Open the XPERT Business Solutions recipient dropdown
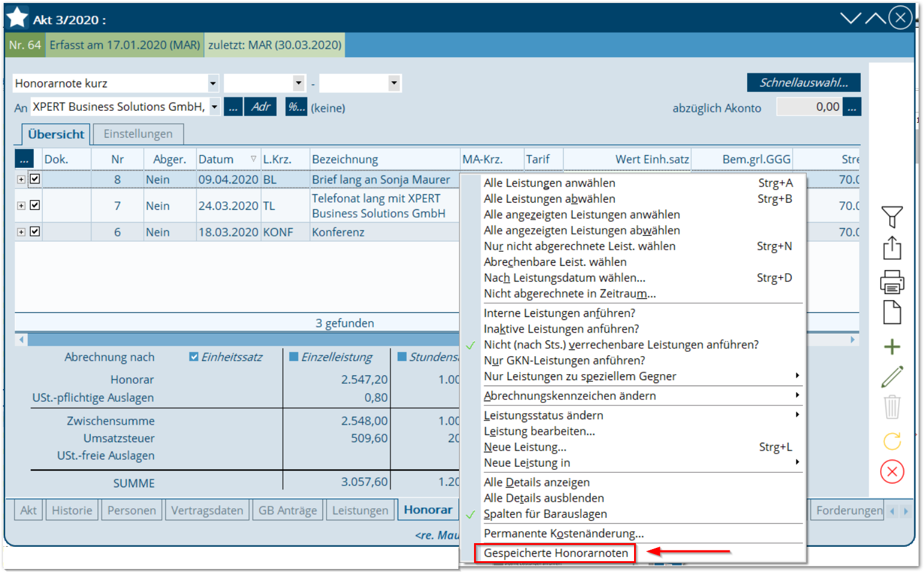The width and height of the screenshot is (924, 572). point(214,107)
